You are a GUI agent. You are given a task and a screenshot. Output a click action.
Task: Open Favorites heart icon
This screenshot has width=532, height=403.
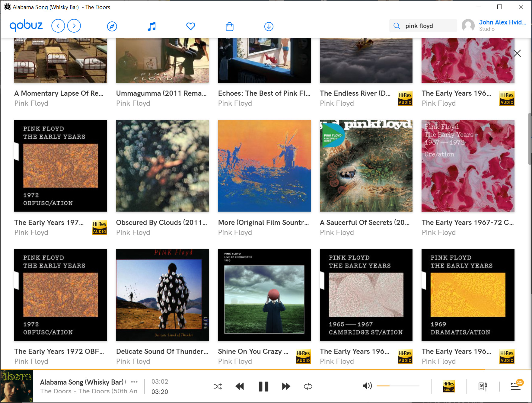tap(190, 26)
